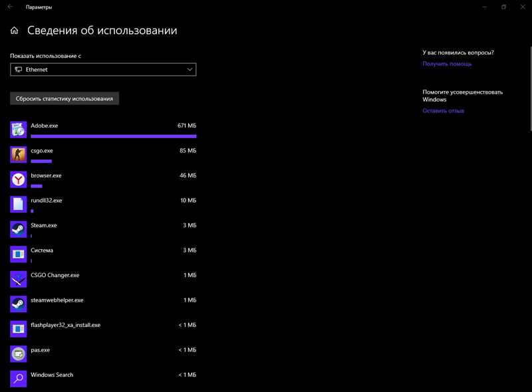
Task: Click the Система app icon
Action: click(x=19, y=254)
